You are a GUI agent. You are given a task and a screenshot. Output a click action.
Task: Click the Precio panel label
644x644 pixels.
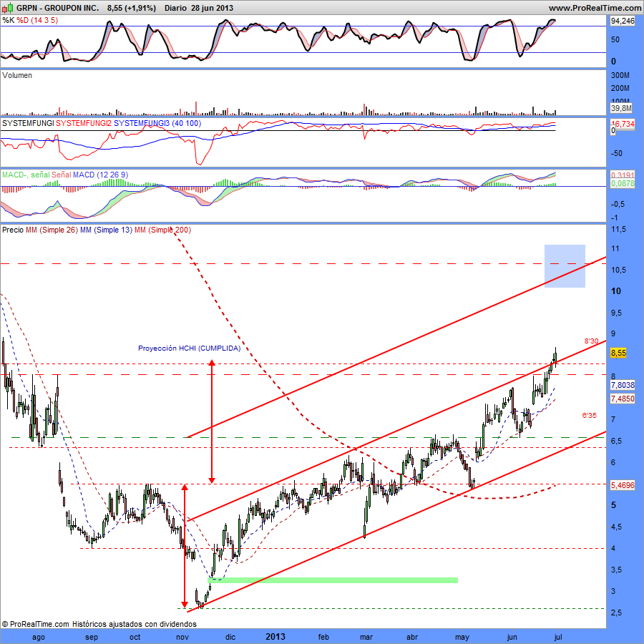tap(13, 230)
